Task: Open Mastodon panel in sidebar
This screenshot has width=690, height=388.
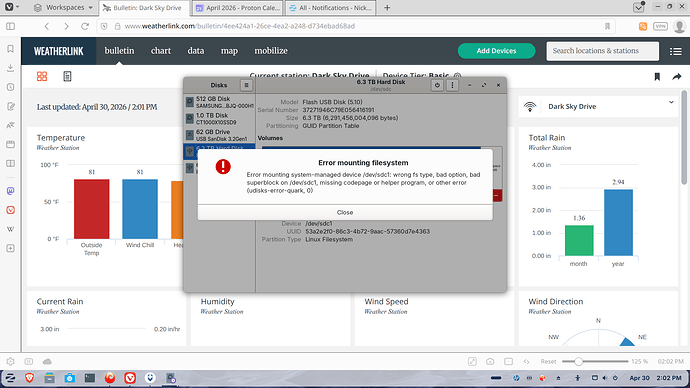Action: 11,190
